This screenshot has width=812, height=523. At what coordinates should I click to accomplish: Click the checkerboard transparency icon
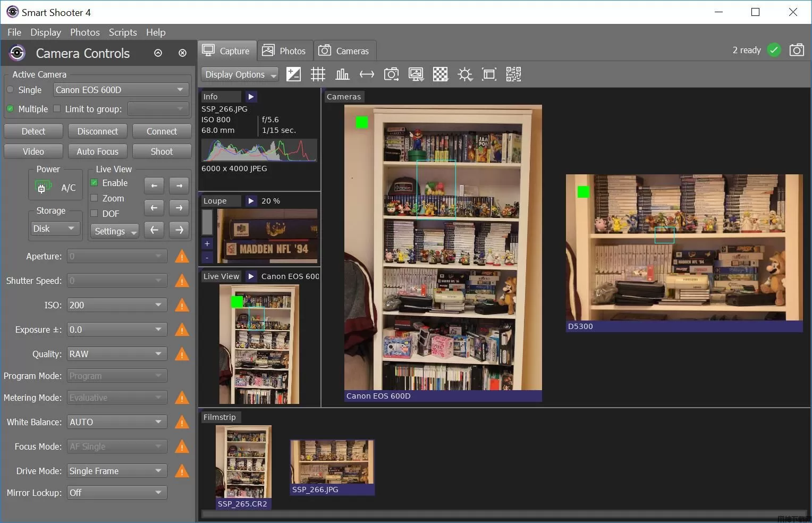(440, 74)
